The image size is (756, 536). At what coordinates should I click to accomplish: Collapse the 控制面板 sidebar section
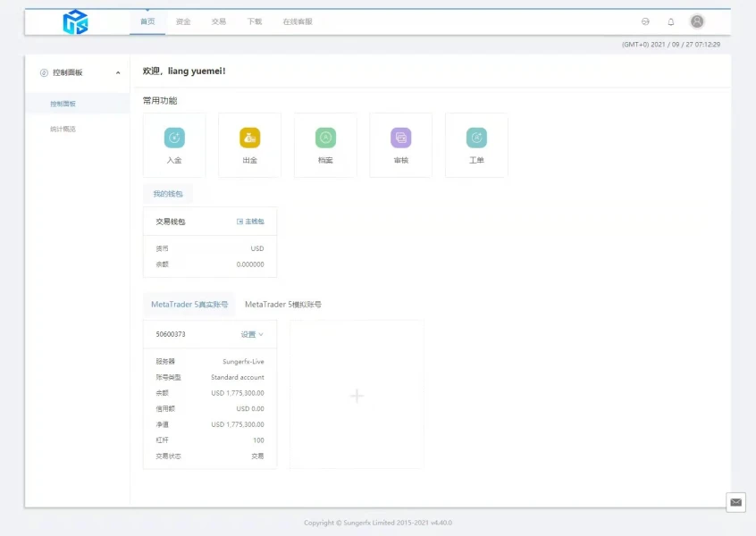(x=118, y=73)
